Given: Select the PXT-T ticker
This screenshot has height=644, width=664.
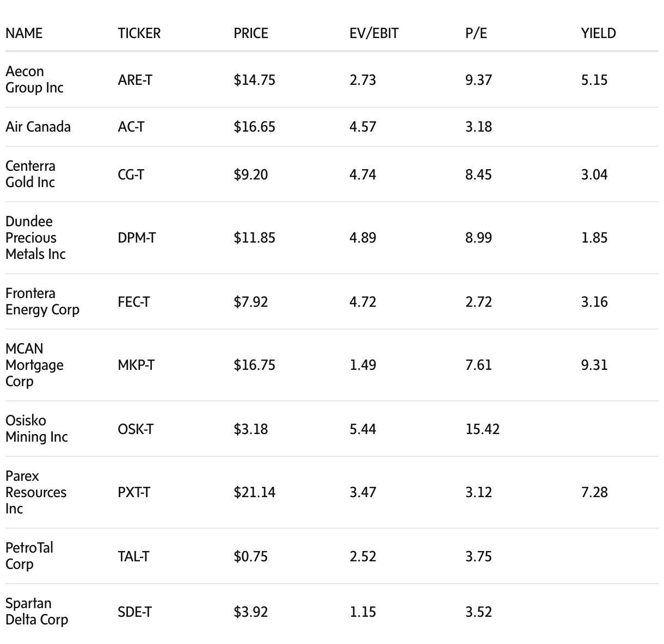Looking at the screenshot, I should [x=134, y=492].
